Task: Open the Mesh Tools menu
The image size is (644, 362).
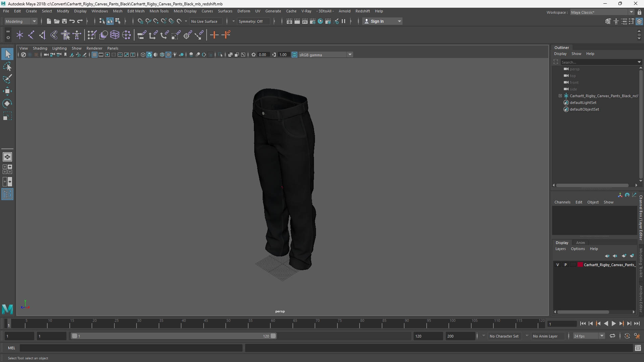Action: point(159,11)
